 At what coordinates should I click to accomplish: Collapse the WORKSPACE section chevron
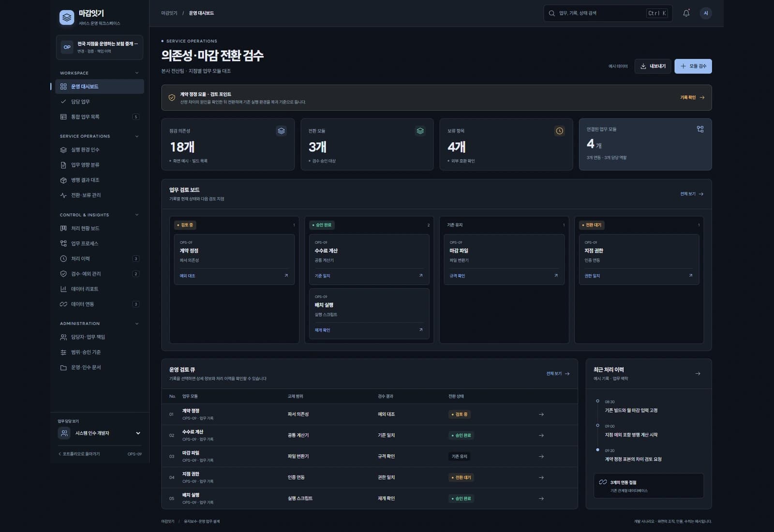point(137,73)
